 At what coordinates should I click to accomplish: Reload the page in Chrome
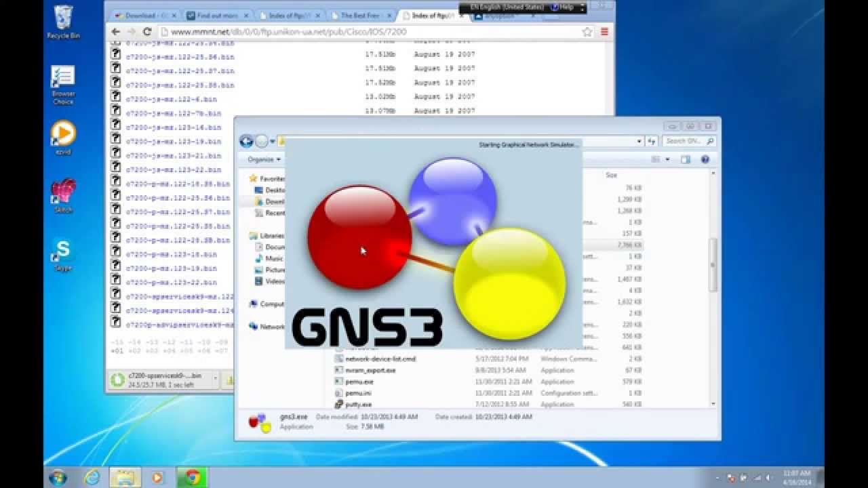click(147, 32)
